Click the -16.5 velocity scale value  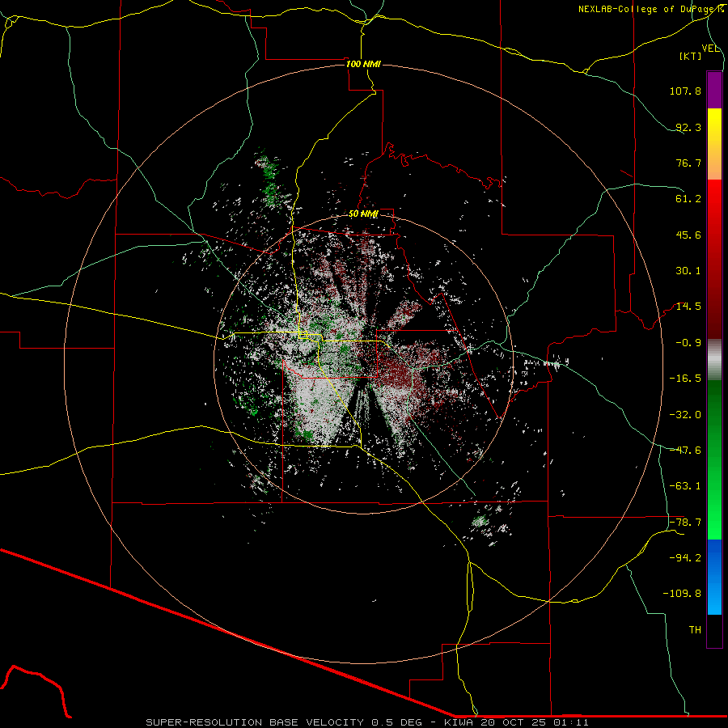click(x=685, y=379)
